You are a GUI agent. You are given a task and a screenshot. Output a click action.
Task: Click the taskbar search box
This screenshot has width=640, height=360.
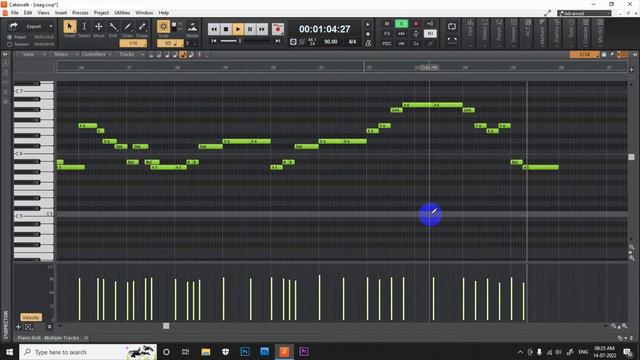point(88,352)
